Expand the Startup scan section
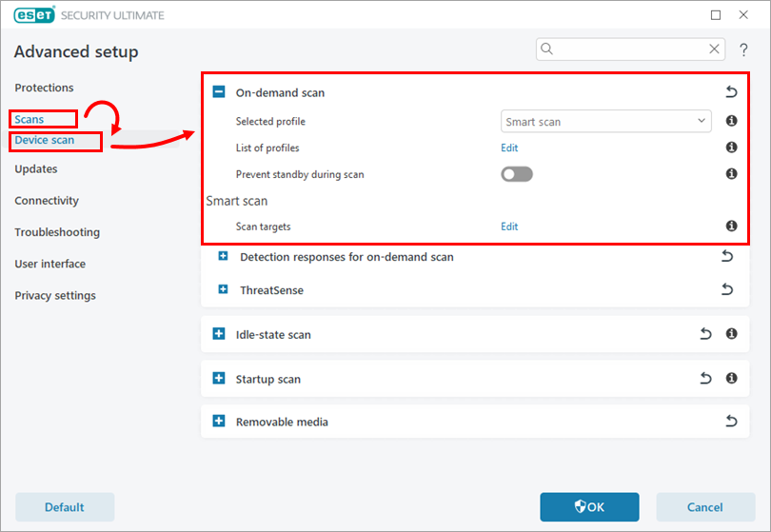The height and width of the screenshot is (532, 771). [x=218, y=379]
